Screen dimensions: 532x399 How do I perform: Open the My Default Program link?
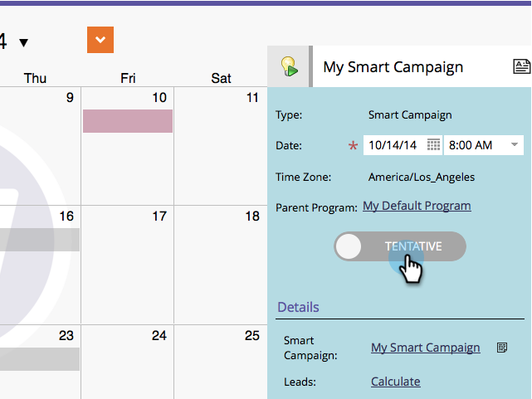417,206
